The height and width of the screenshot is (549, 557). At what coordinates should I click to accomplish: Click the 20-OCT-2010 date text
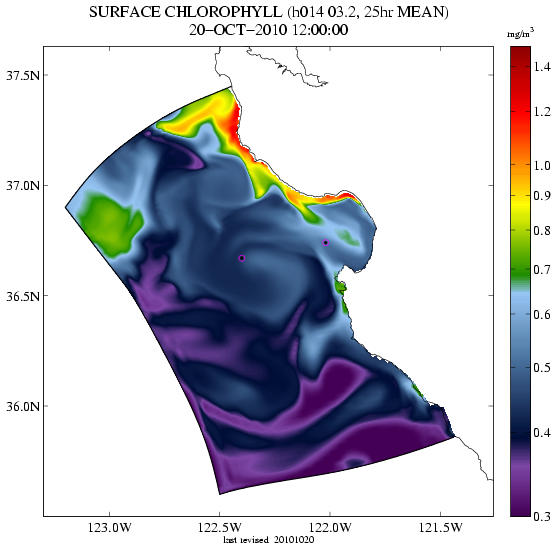238,30
